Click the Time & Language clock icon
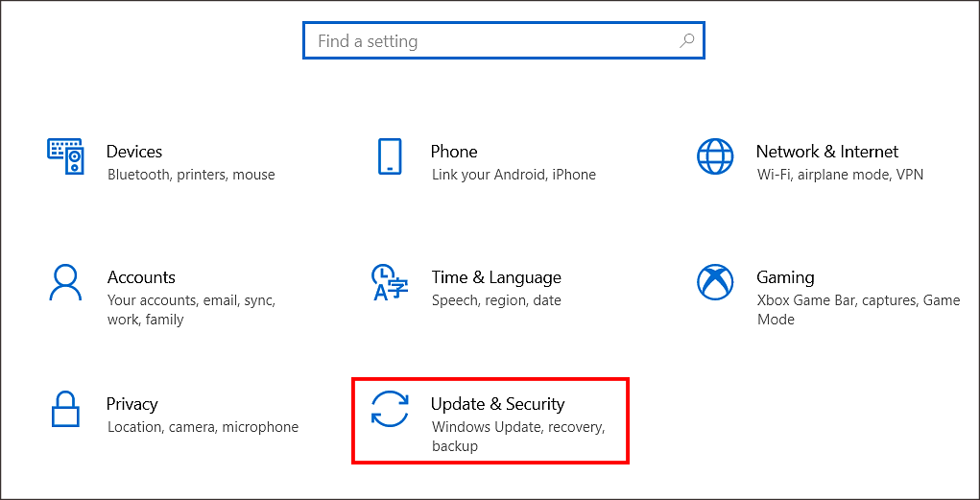980x500 pixels. [x=389, y=282]
